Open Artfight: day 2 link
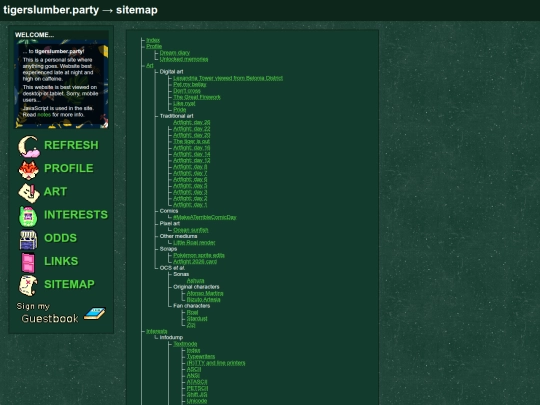The image size is (540, 405). (x=190, y=198)
